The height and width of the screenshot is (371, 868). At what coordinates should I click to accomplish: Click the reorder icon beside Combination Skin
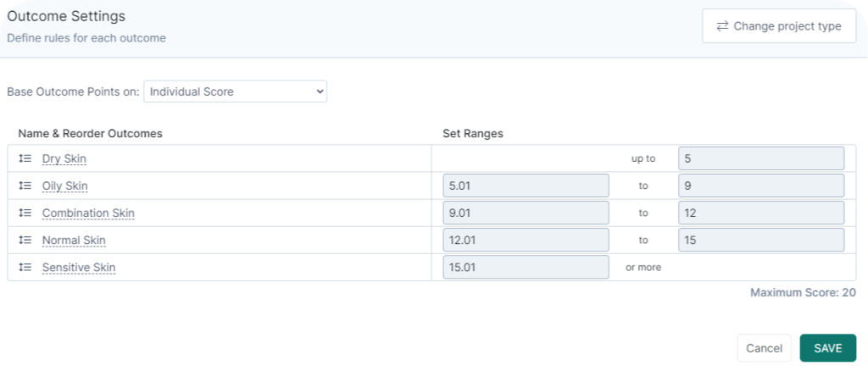tap(25, 213)
